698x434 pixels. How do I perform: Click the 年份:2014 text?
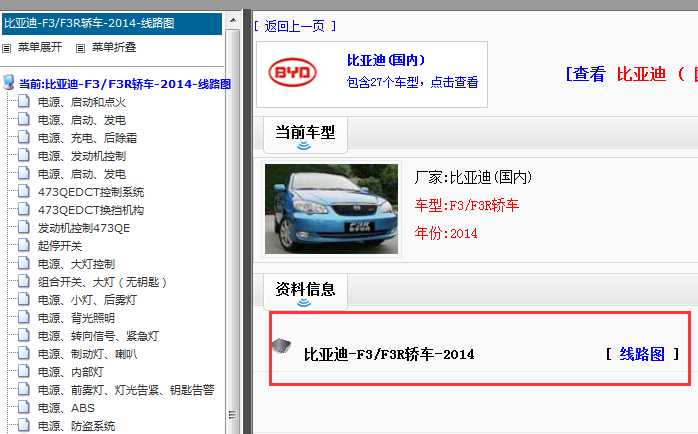446,233
